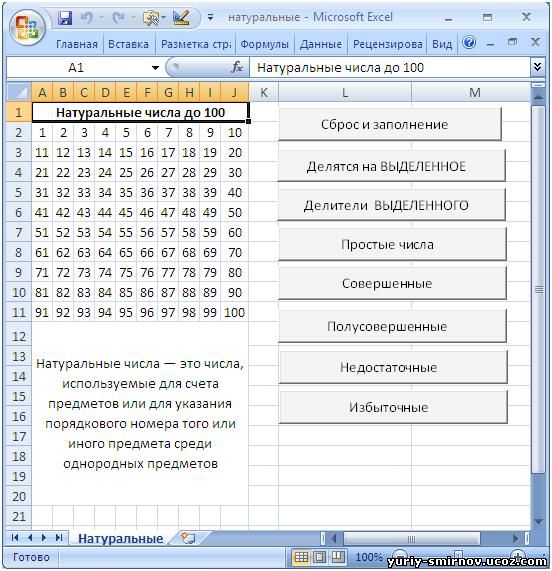This screenshot has height=571, width=552.
Task: Open the Разметка страницы tab
Action: tap(196, 44)
